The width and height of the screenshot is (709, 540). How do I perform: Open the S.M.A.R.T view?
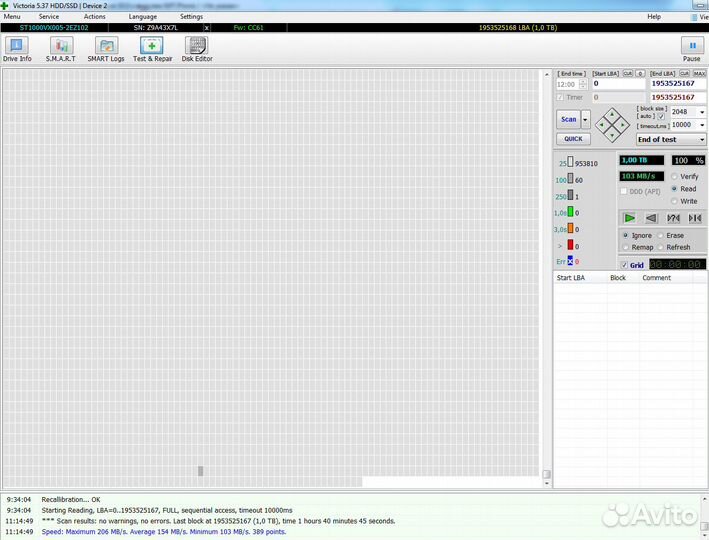click(59, 49)
